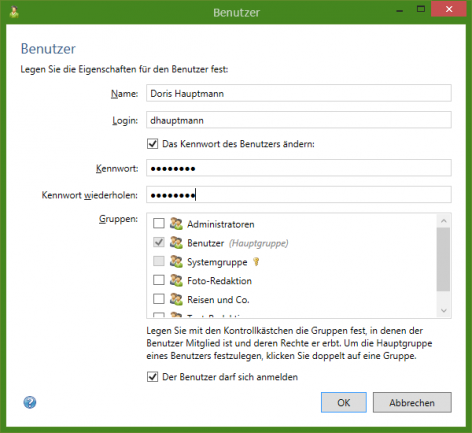Viewport: 472px width, 433px height.
Task: Click the Administratoren group icon
Action: click(x=176, y=224)
